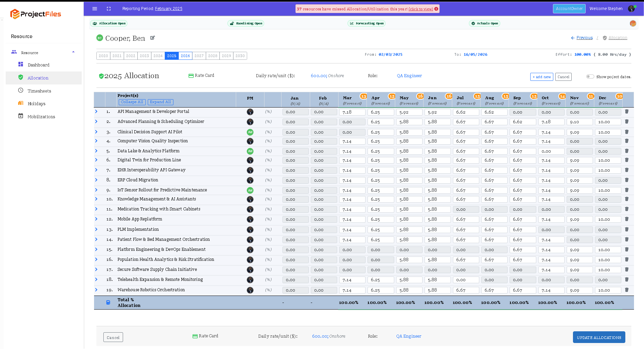This screenshot has height=349, width=644.
Task: Click AccountOwner button in header
Action: (569, 9)
